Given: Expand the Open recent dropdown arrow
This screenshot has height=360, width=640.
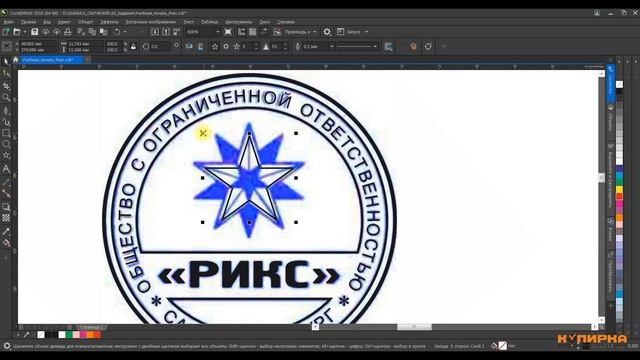Looking at the screenshot, I should (24, 31).
